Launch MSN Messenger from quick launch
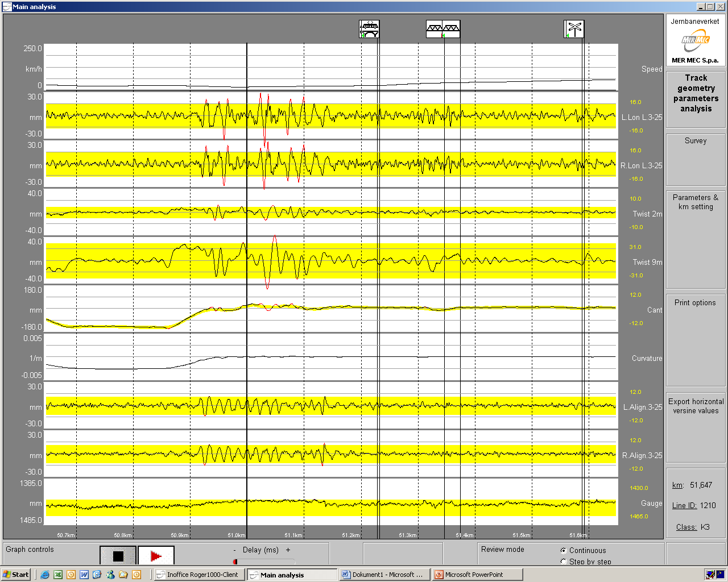Viewport: 728px width, 582px height. (110, 575)
